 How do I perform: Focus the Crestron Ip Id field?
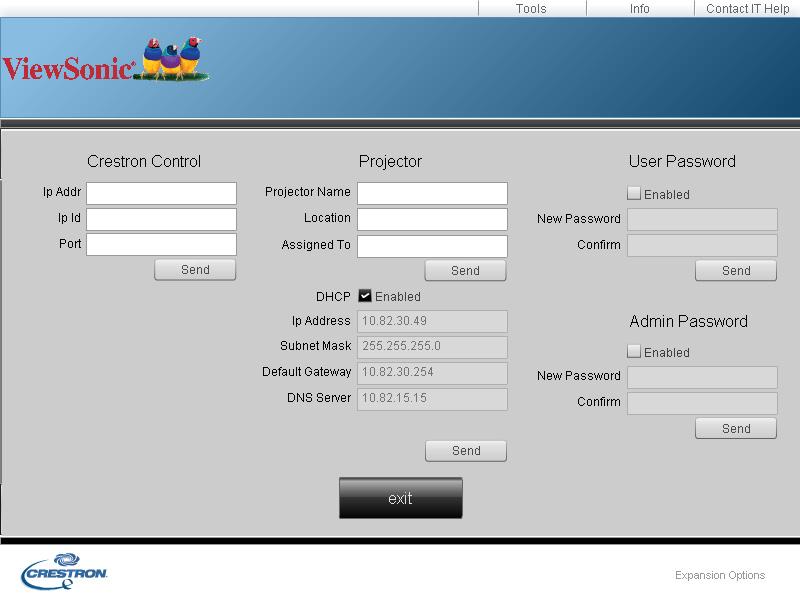[161, 219]
